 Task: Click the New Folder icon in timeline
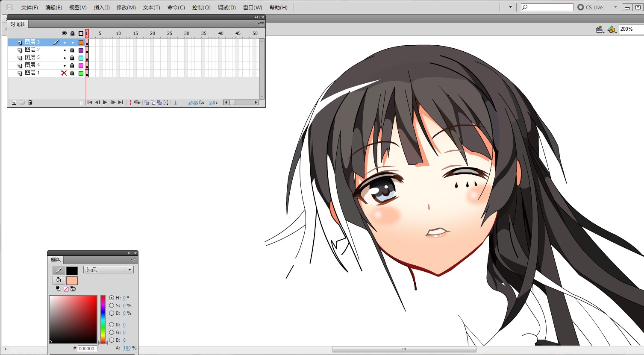(x=22, y=103)
